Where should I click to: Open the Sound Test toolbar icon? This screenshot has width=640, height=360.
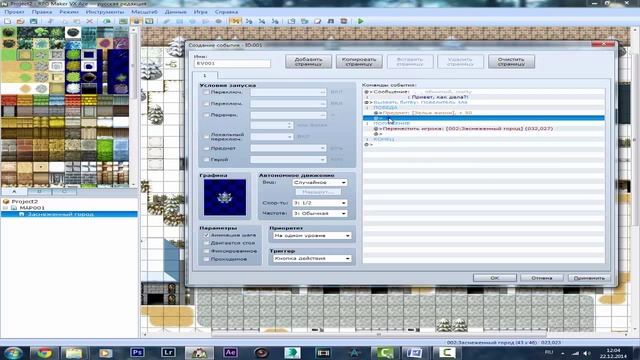pyautogui.click(x=331, y=21)
